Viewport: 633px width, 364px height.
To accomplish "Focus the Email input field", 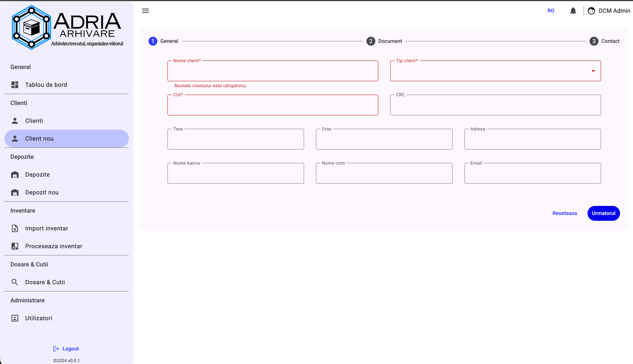I will click(533, 173).
